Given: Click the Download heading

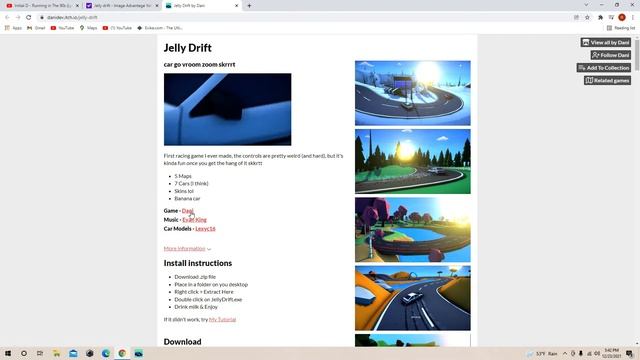Looking at the screenshot, I should pos(182,342).
